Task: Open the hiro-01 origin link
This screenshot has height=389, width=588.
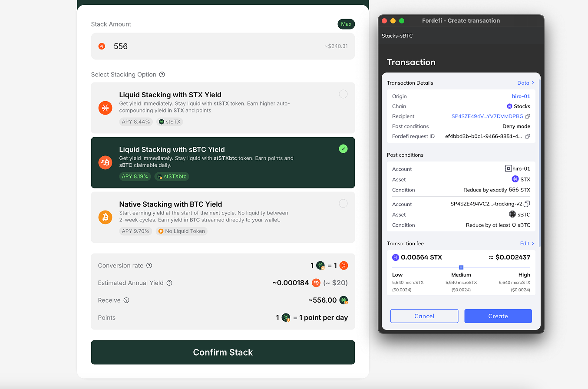Action: click(521, 96)
